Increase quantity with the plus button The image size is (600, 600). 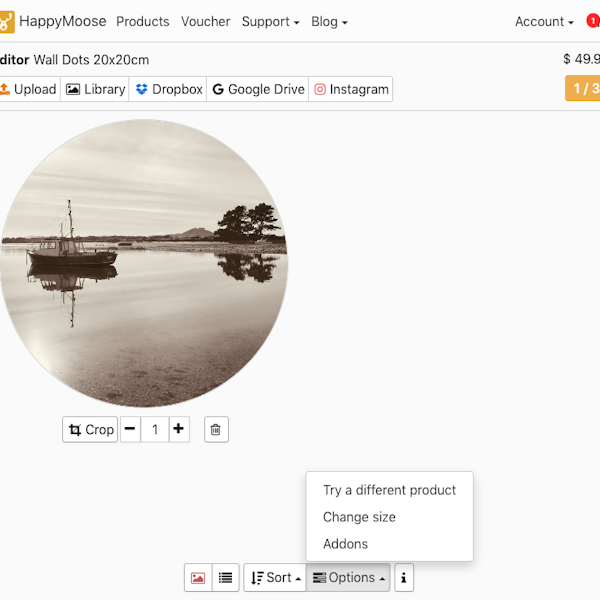pos(178,430)
